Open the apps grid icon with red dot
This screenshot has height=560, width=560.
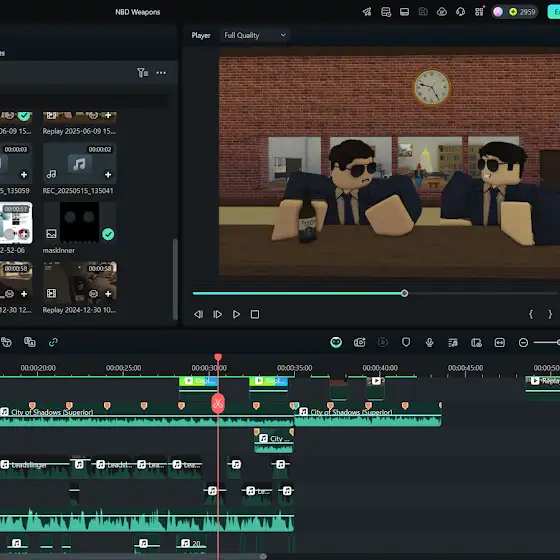(479, 12)
